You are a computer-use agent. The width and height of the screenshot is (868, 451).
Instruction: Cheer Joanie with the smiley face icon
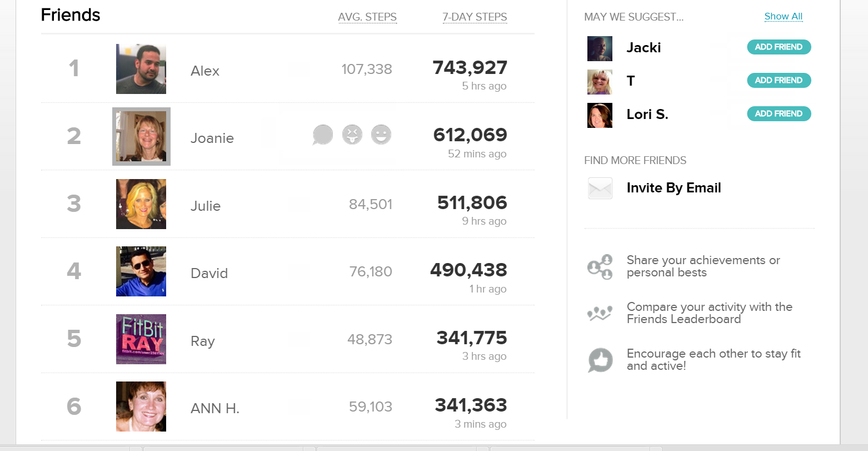381,135
